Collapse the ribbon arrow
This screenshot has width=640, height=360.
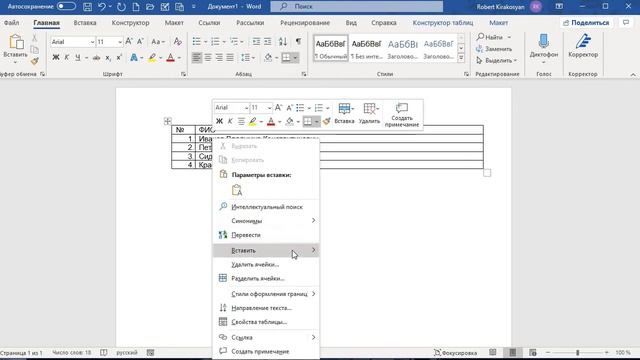pos(633,75)
